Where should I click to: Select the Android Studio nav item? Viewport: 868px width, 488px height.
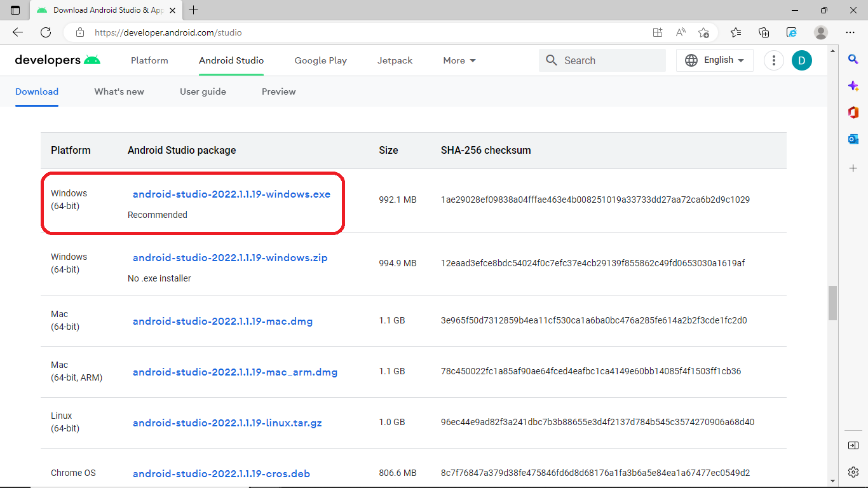click(231, 60)
